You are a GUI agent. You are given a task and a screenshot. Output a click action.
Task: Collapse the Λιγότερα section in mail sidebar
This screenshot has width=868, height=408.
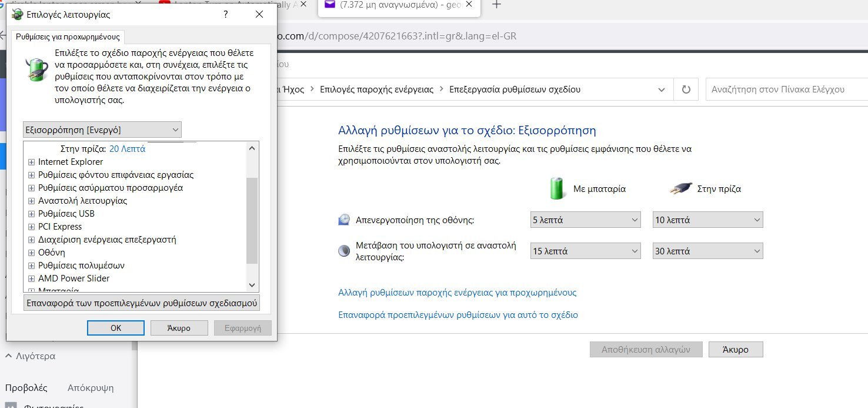click(31, 356)
